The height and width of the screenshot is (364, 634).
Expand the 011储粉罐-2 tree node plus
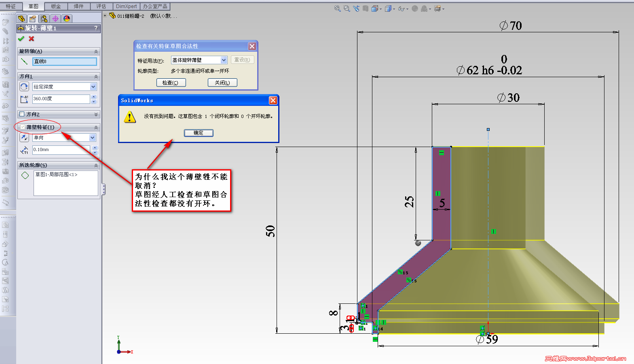(105, 16)
